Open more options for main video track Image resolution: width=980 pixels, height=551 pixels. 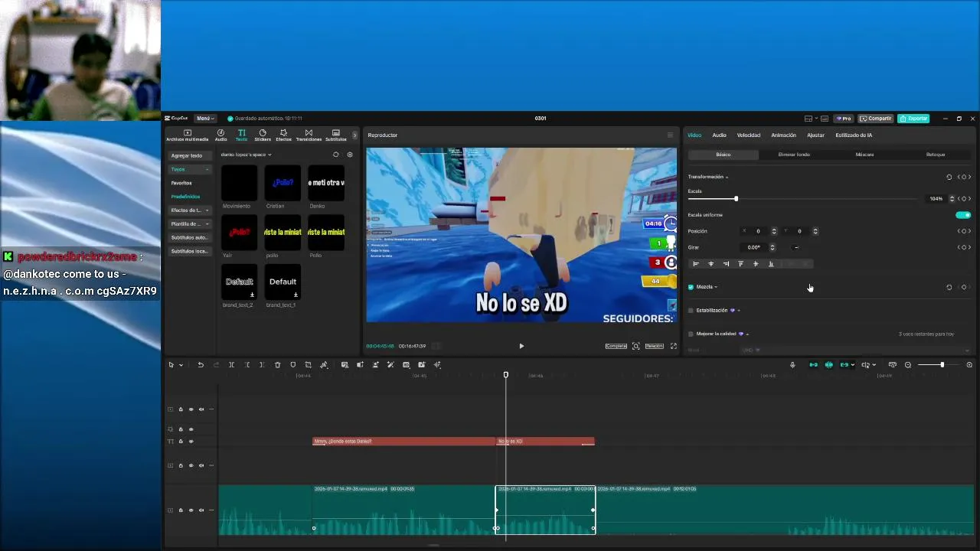point(211,510)
